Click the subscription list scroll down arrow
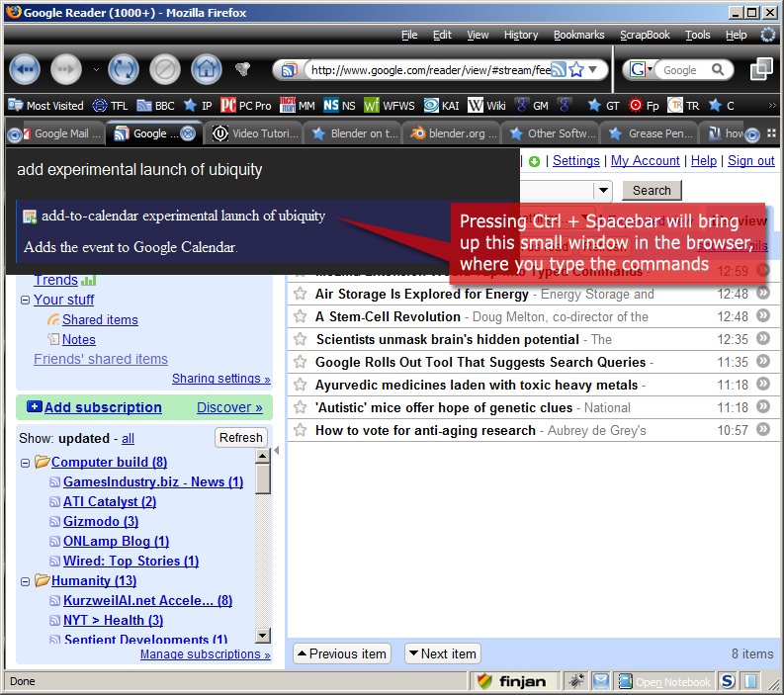This screenshot has width=784, height=695. point(263,636)
